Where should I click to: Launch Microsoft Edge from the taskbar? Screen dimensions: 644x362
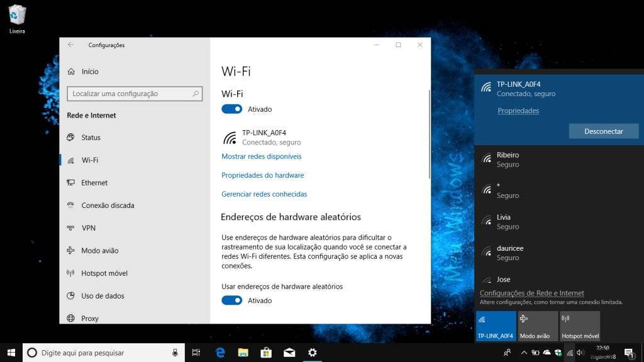click(220, 353)
